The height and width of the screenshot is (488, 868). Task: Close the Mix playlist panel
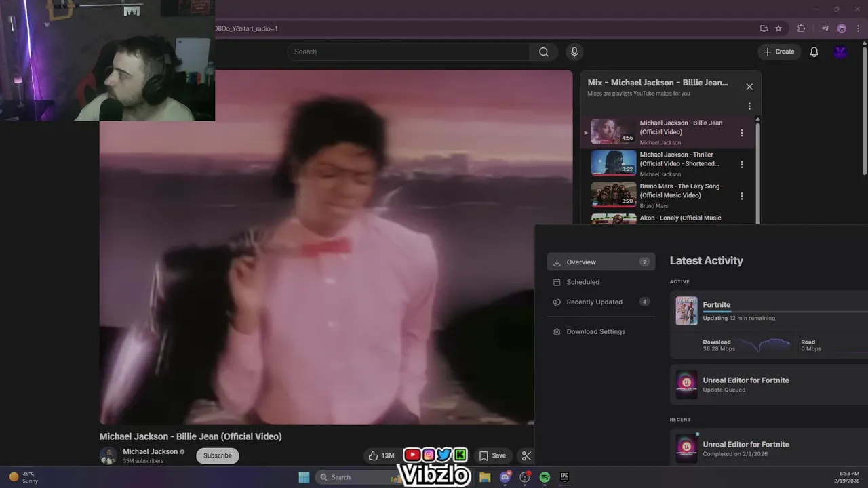pos(749,87)
